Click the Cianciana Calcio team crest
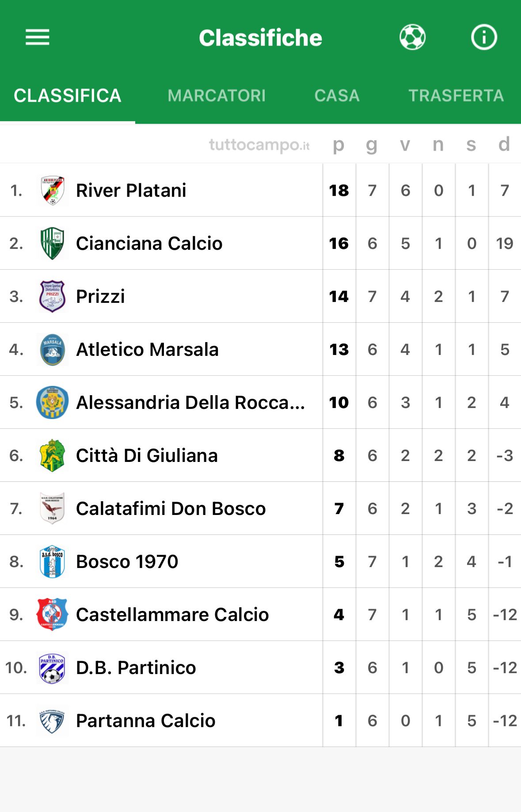521x812 pixels. tap(52, 244)
